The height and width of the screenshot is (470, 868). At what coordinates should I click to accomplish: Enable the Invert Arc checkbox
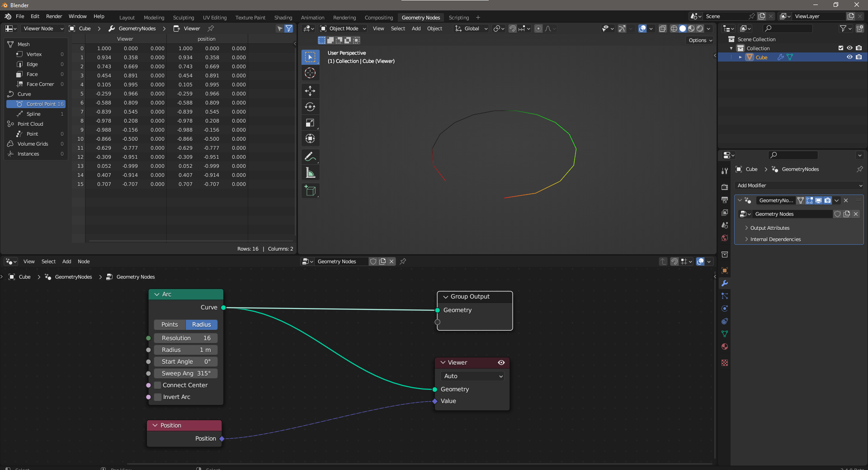point(158,397)
